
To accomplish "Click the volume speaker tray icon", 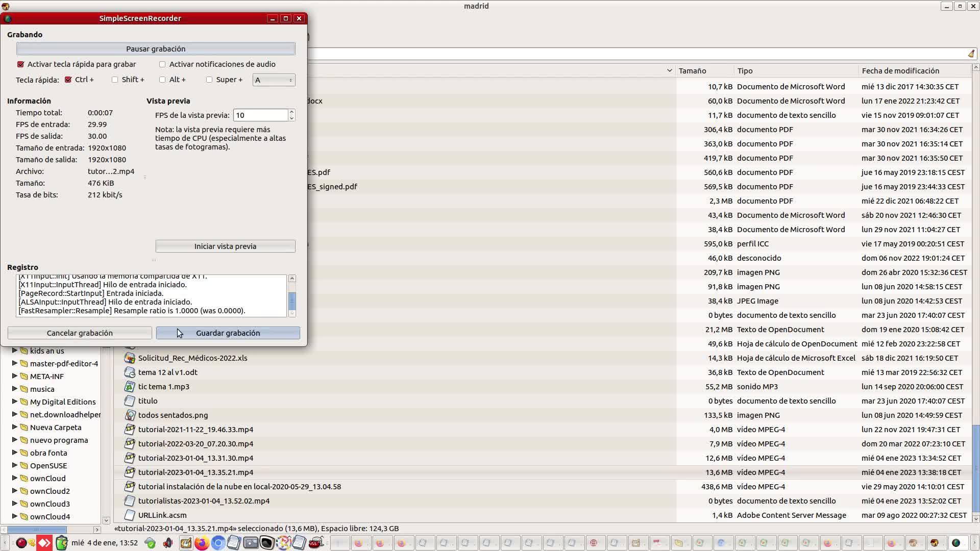I will point(167,543).
